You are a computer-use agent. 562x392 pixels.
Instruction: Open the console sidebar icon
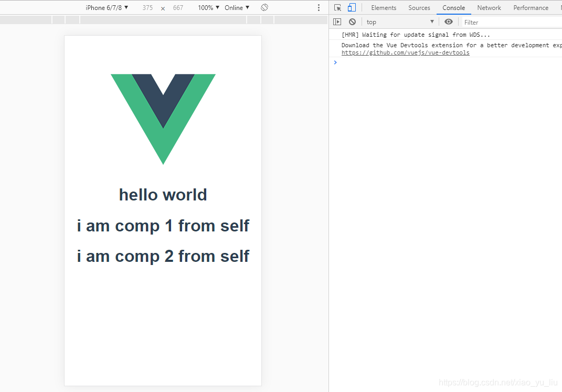tap(337, 22)
